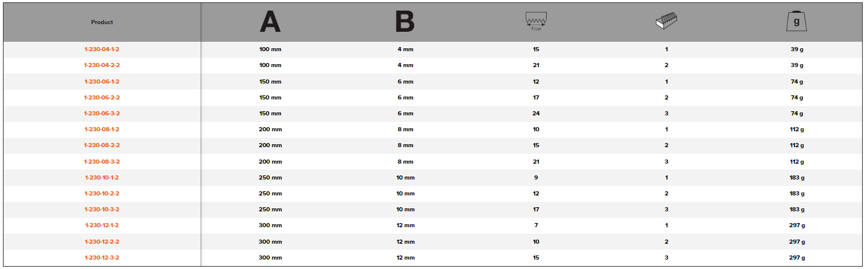
Task: Click the large A dimension header
Action: (x=270, y=22)
